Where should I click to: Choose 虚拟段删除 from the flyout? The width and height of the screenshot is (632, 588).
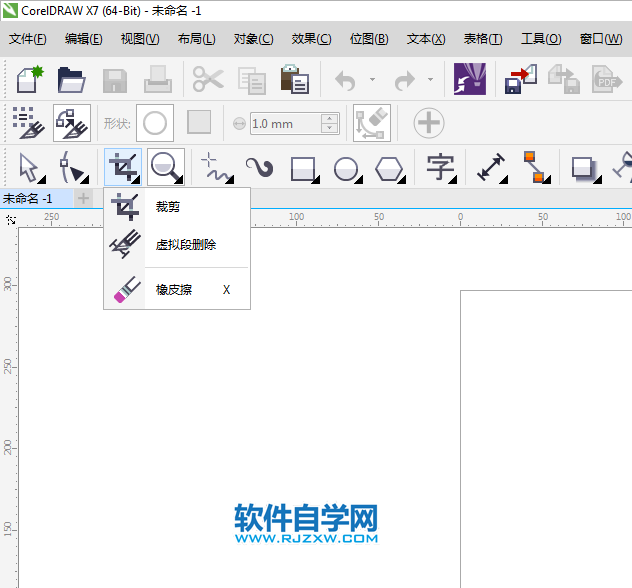pyautogui.click(x=177, y=245)
